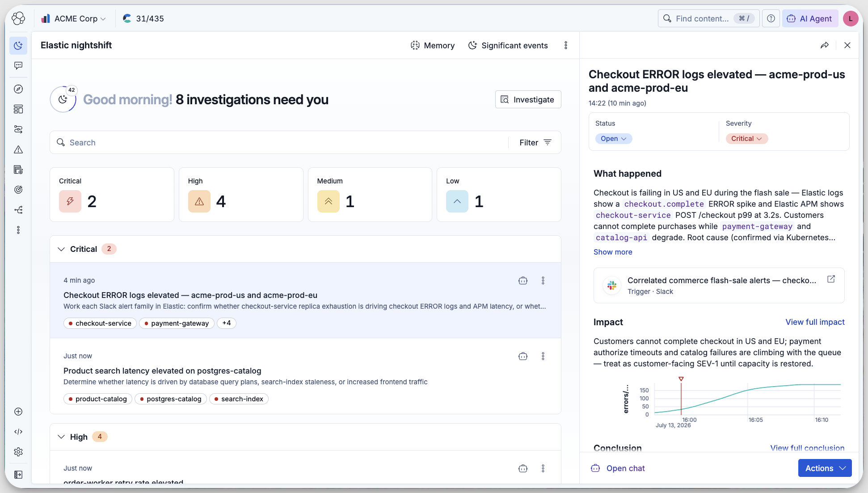
Task: Open the Discover compass sidebar icon
Action: pyautogui.click(x=18, y=89)
